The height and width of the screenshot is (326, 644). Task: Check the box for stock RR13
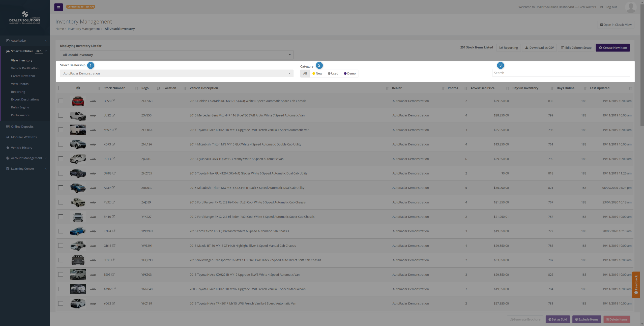(x=61, y=159)
